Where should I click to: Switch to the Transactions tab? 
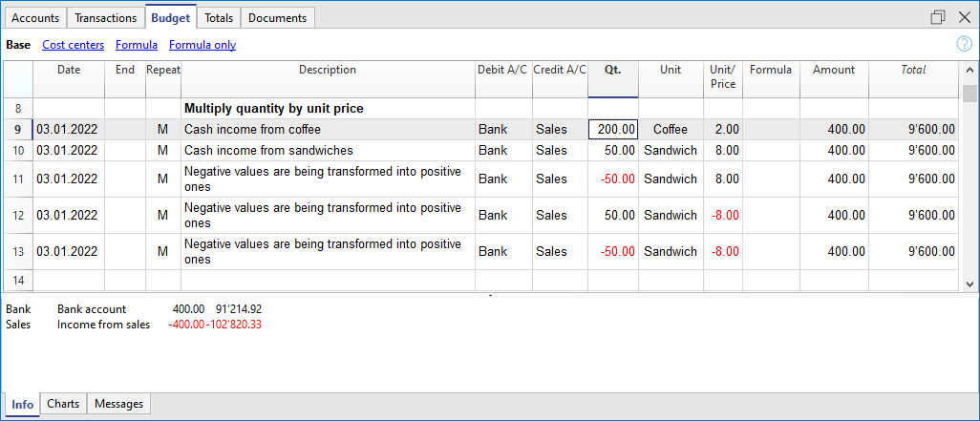coord(106,18)
